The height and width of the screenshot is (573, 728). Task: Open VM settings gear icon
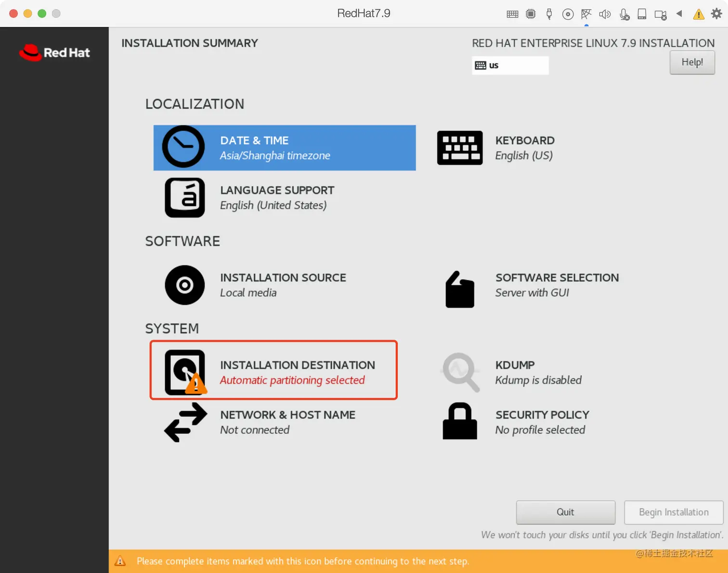(x=716, y=13)
